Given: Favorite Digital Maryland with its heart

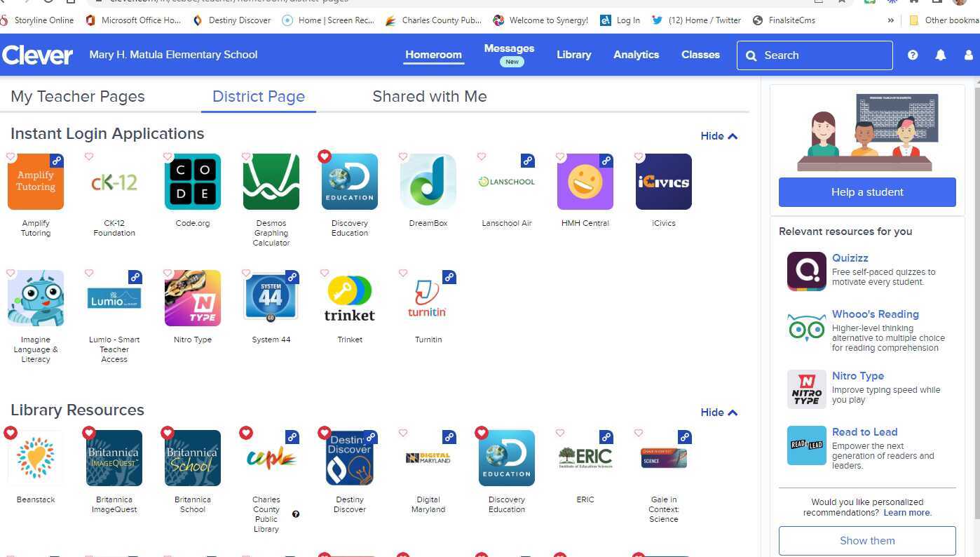Looking at the screenshot, I should (x=403, y=433).
